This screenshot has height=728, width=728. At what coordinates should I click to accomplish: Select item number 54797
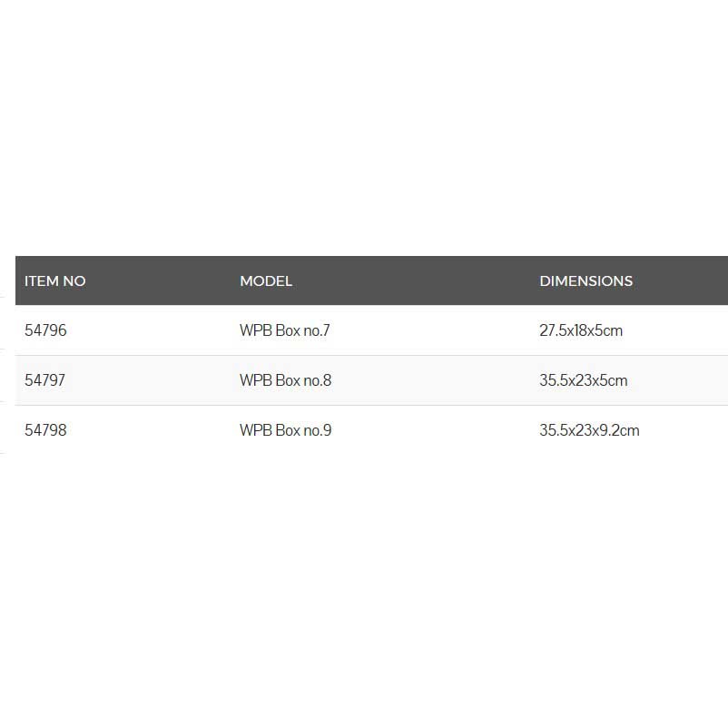click(45, 380)
